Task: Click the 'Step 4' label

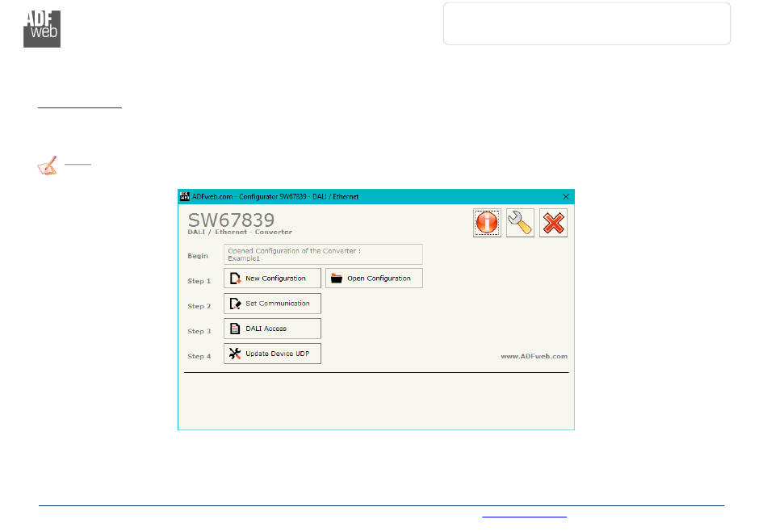Action: (199, 357)
